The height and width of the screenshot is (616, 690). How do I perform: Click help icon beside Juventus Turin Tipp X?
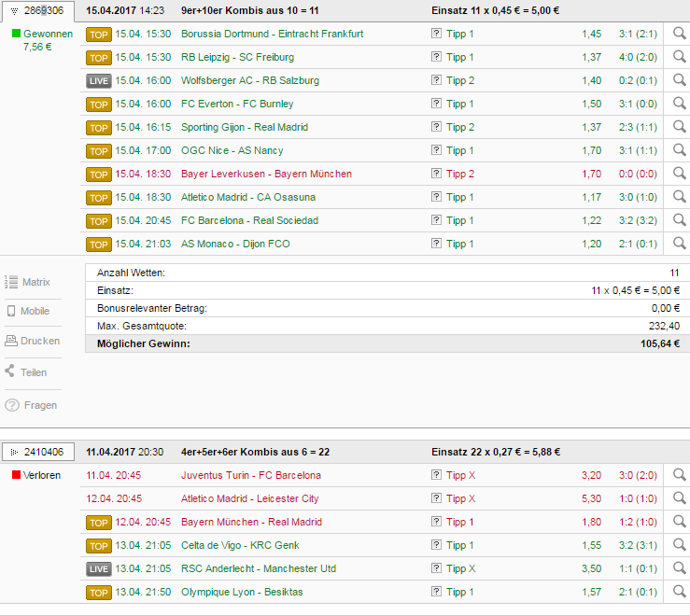coord(436,475)
